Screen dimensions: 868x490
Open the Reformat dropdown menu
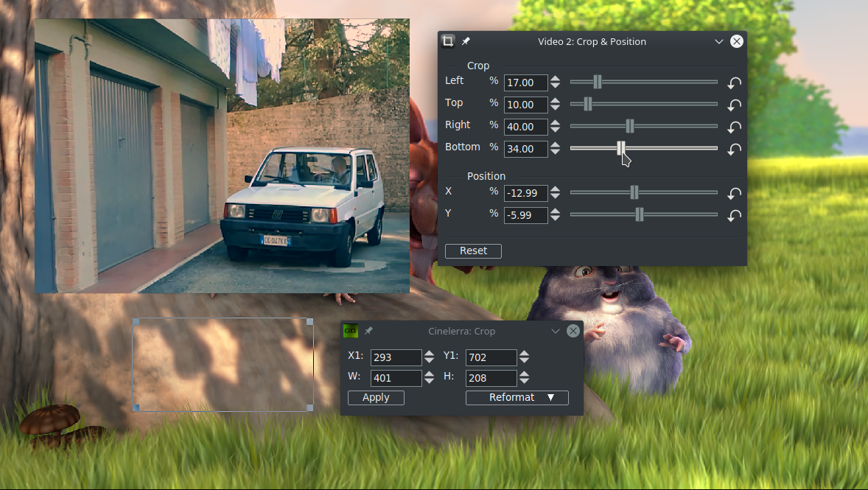coord(517,398)
